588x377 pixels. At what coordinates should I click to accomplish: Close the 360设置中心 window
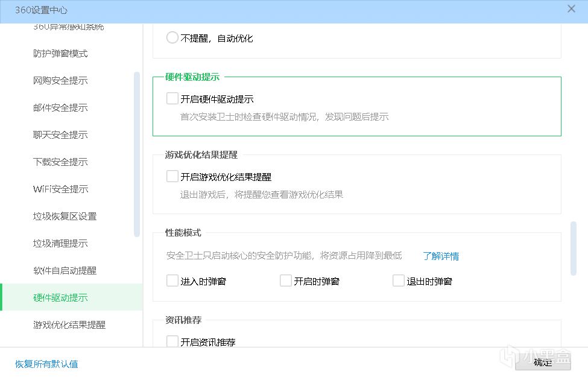tap(571, 8)
